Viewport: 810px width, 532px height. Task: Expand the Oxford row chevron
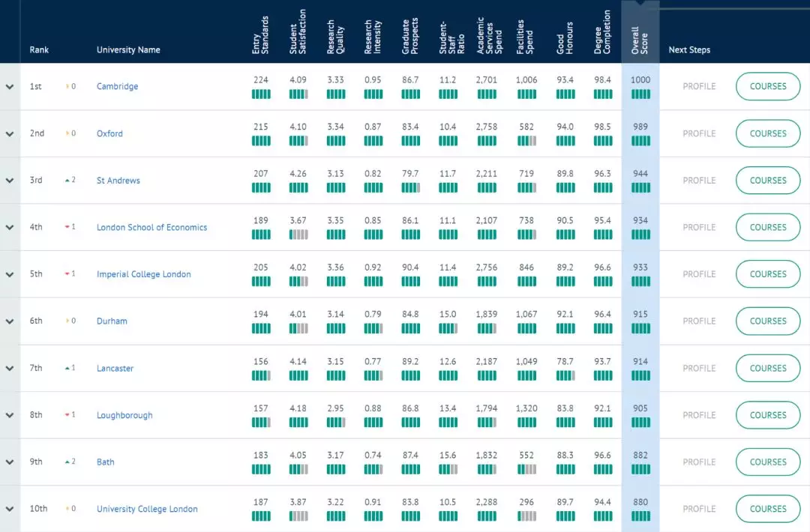[x=10, y=133]
